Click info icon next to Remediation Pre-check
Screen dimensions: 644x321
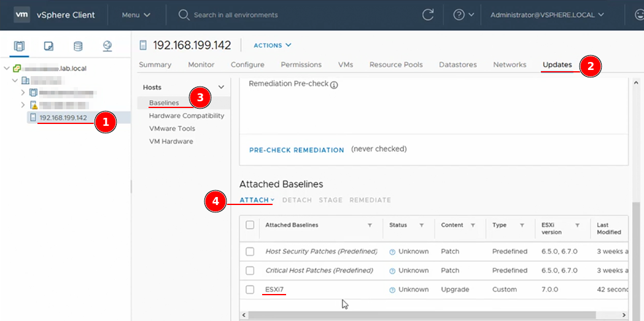point(334,85)
